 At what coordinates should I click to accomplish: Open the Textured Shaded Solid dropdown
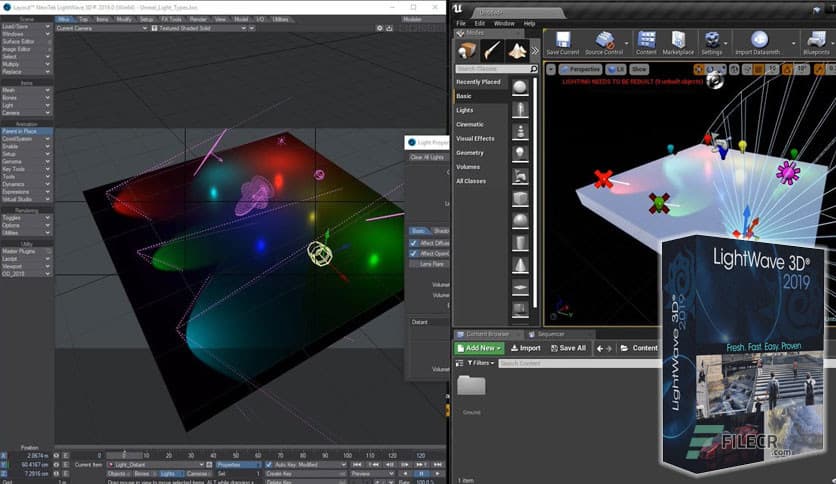coord(198,28)
